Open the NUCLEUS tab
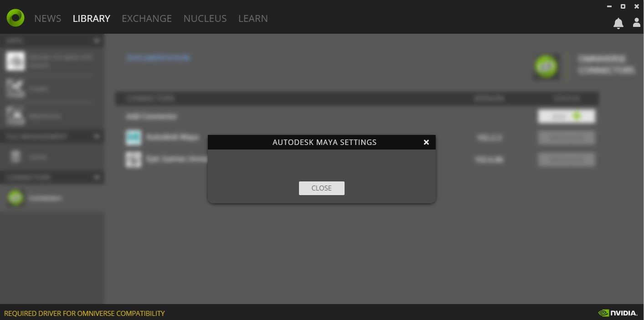Image resolution: width=644 pixels, height=320 pixels. click(205, 18)
